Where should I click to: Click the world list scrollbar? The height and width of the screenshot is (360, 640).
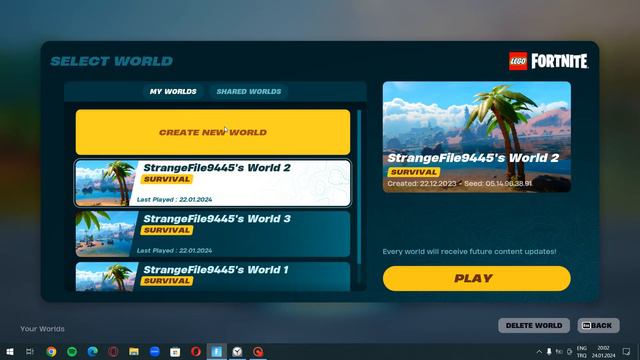coord(359,187)
